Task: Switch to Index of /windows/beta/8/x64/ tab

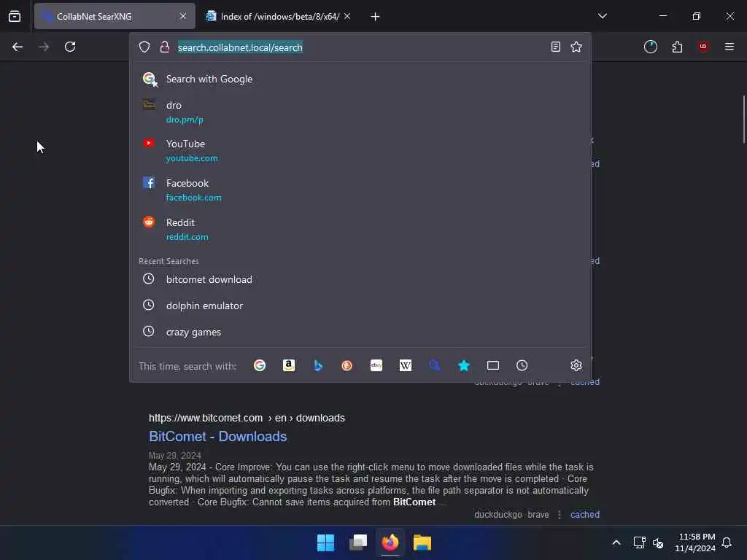Action: tap(279, 16)
